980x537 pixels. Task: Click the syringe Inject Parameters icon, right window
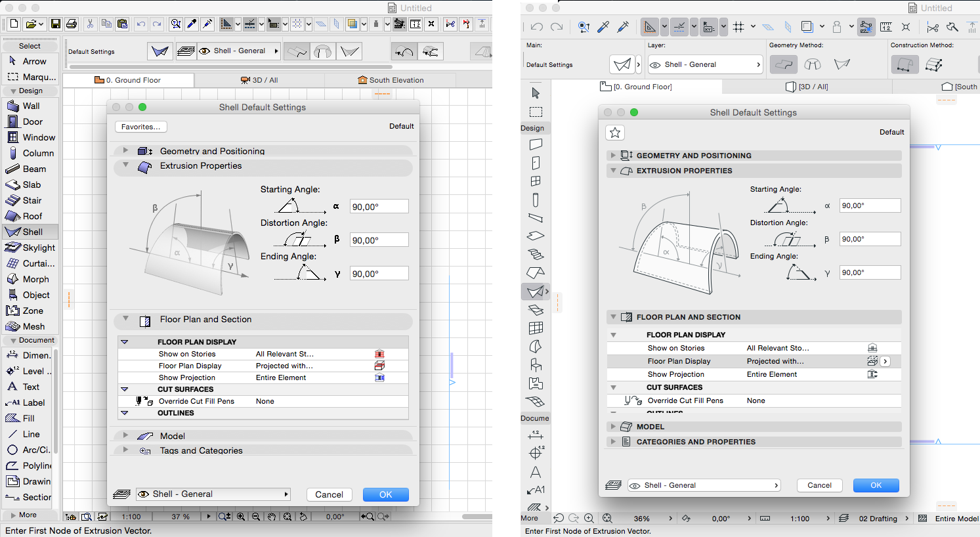pyautogui.click(x=623, y=27)
